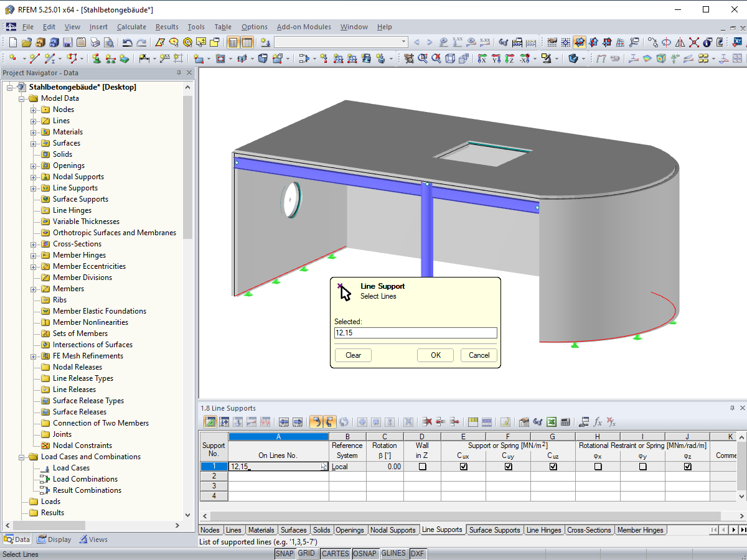
Task: Uncheck the Cuy support checkbox in row 1
Action: pos(507,467)
